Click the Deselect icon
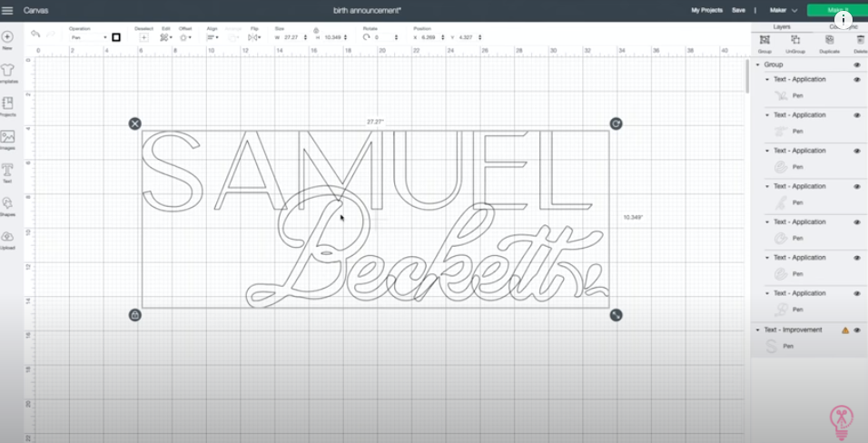868x443 pixels. coord(144,37)
